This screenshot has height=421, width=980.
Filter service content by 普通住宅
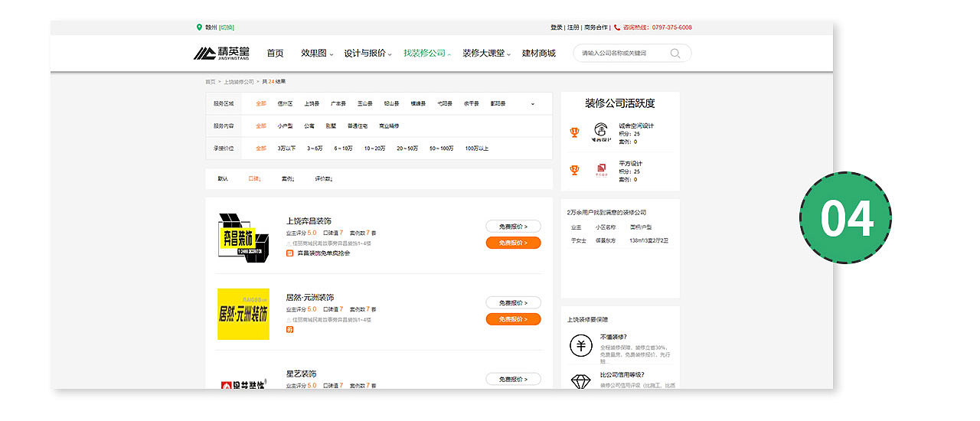click(358, 126)
